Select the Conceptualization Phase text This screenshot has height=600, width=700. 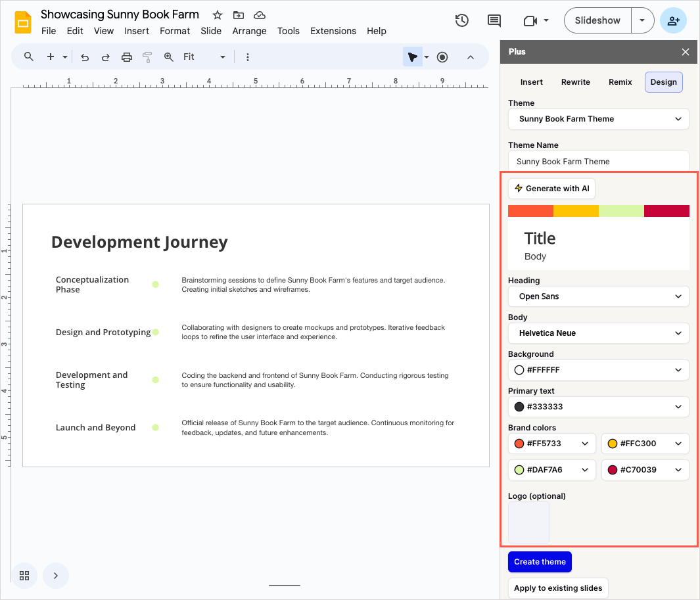pos(93,285)
